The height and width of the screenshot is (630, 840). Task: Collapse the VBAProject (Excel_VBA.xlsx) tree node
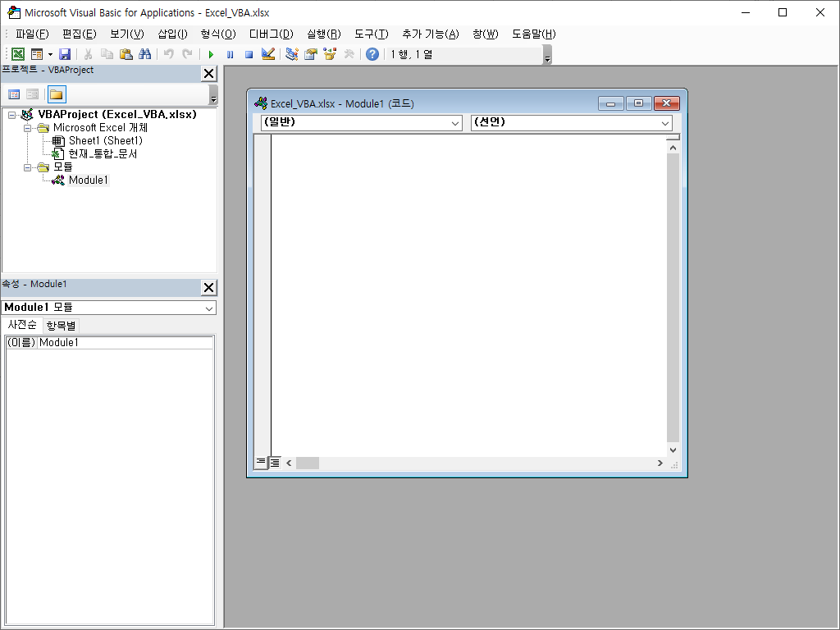[11, 115]
